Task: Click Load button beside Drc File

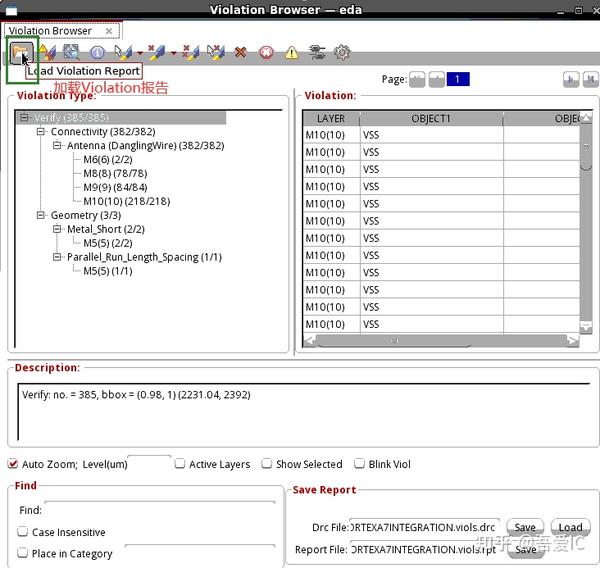Action: (x=570, y=527)
